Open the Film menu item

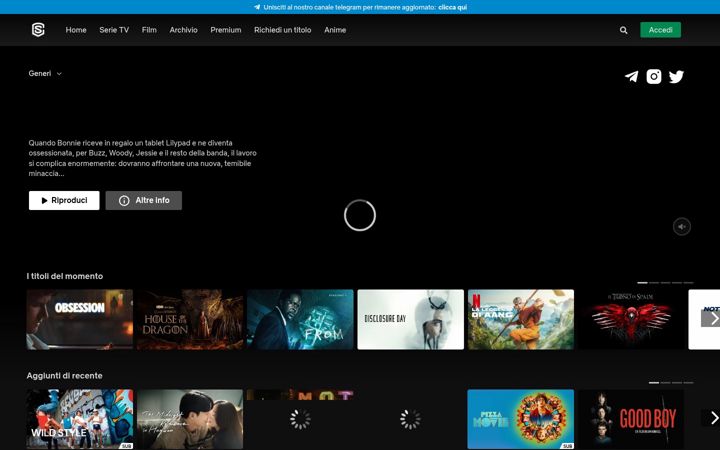(x=149, y=30)
